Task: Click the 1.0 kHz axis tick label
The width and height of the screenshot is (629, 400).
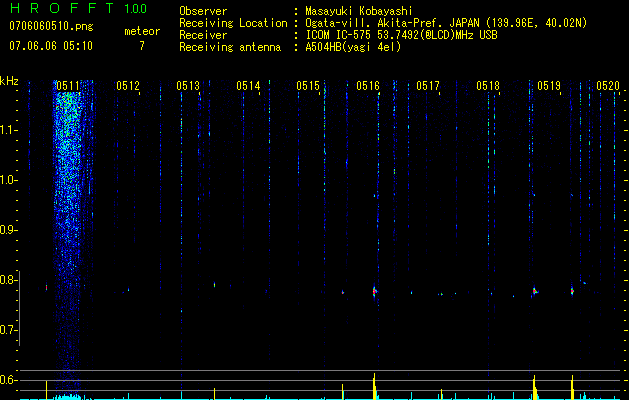Action: coord(9,180)
